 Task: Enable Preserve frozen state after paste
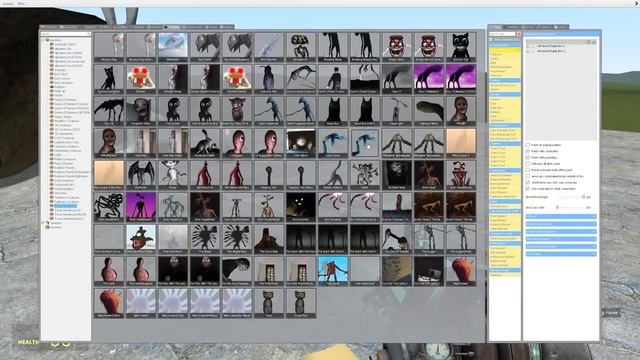(528, 170)
